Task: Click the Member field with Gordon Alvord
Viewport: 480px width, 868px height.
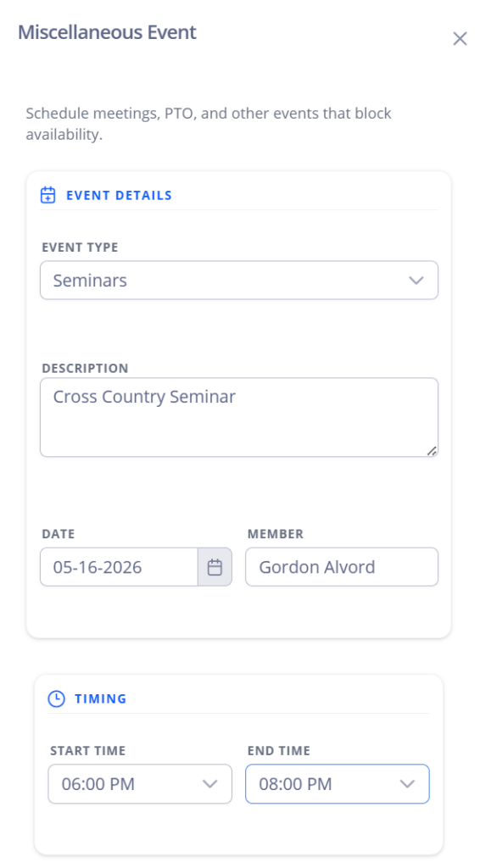Action: click(342, 567)
